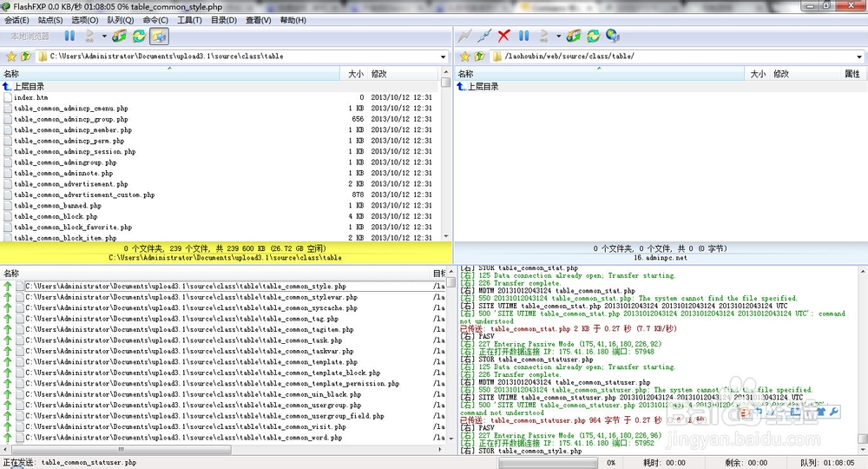Screen dimensions: 868x469
Task: Open the 选项(O) menu
Action: point(85,20)
